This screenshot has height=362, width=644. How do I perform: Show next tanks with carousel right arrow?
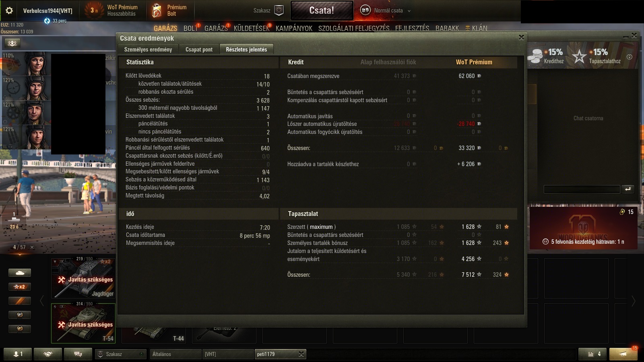633,301
